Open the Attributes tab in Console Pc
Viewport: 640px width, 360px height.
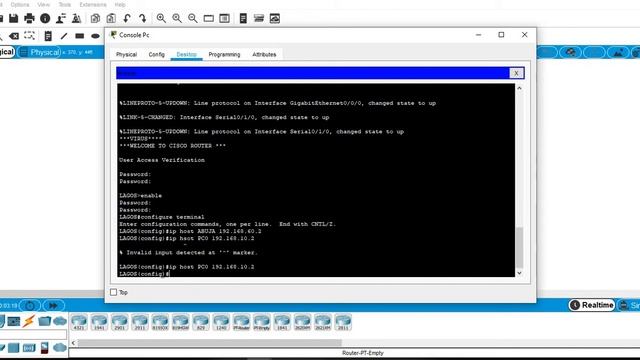pos(264,54)
